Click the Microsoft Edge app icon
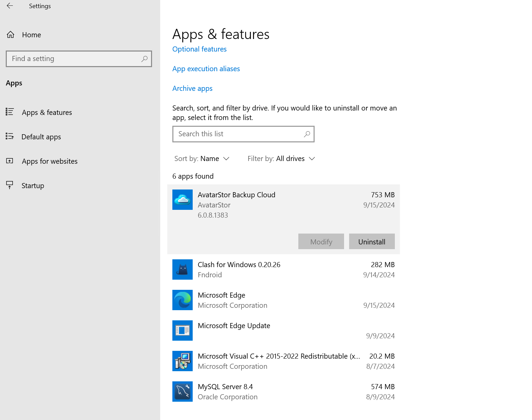The height and width of the screenshot is (420, 532). pyautogui.click(x=183, y=300)
